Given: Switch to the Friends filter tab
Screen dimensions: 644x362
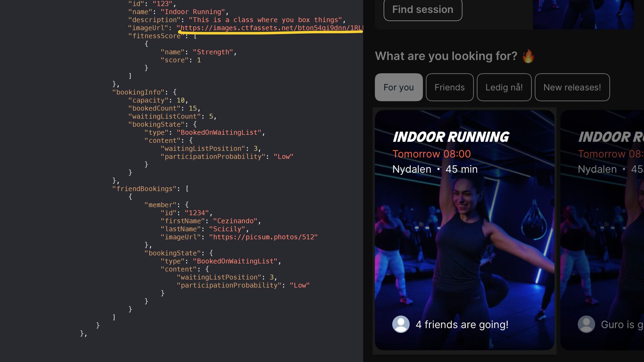Looking at the screenshot, I should pyautogui.click(x=449, y=87).
